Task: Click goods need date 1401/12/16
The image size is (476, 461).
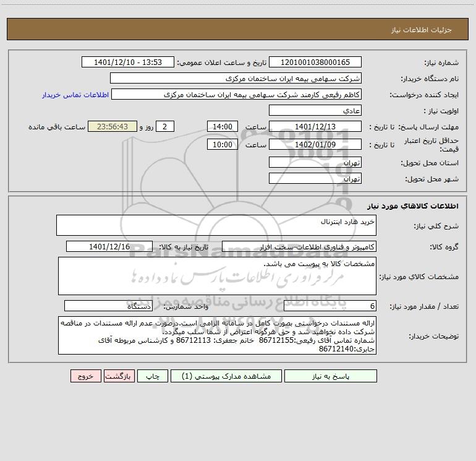Action: click(x=109, y=246)
